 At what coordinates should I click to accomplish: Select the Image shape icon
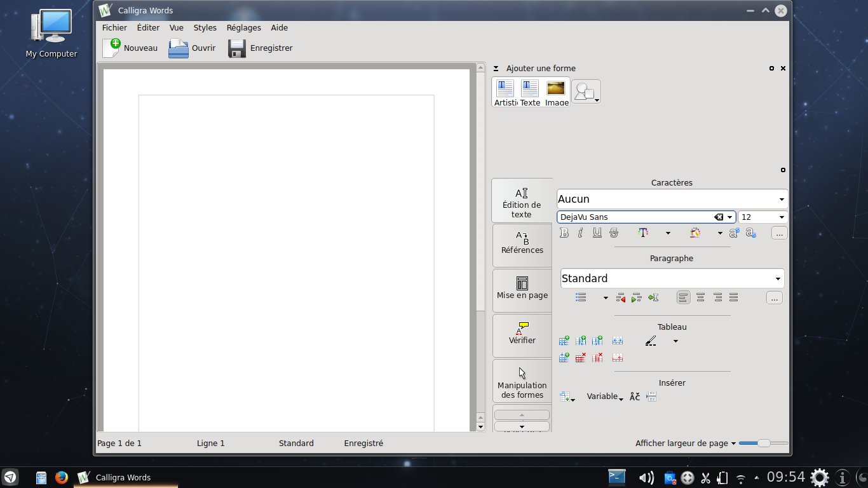pyautogui.click(x=556, y=93)
